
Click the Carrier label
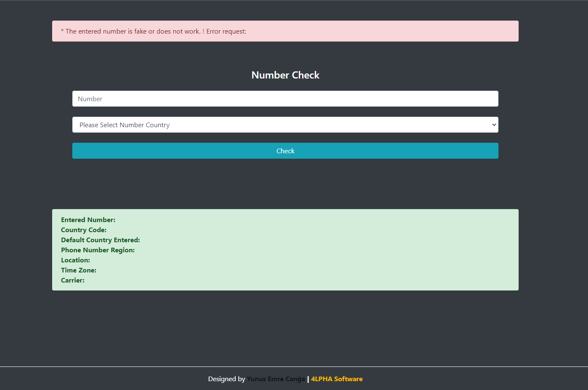(x=73, y=280)
